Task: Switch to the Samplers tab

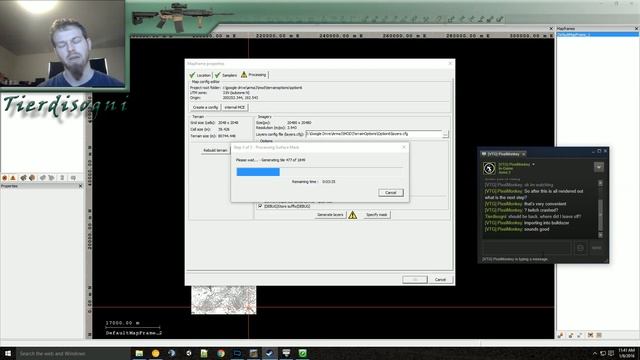Action: point(226,75)
